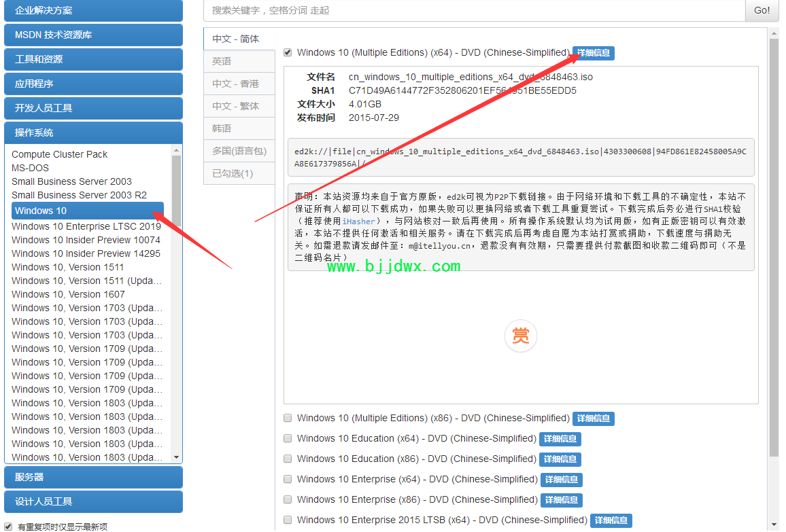
Task: Toggle 有重复项时仅显示最新项 checkbox
Action: [8, 527]
